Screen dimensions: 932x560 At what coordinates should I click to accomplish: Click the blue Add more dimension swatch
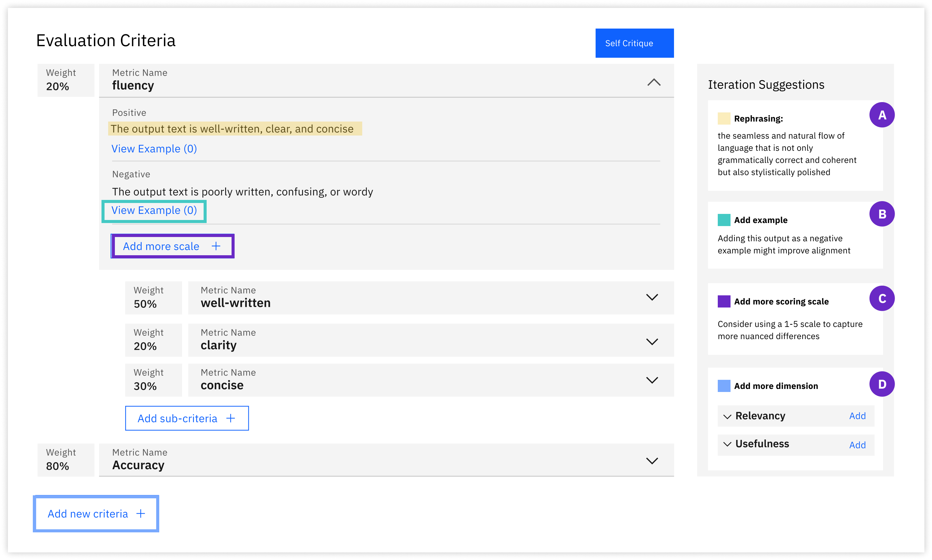pos(724,386)
